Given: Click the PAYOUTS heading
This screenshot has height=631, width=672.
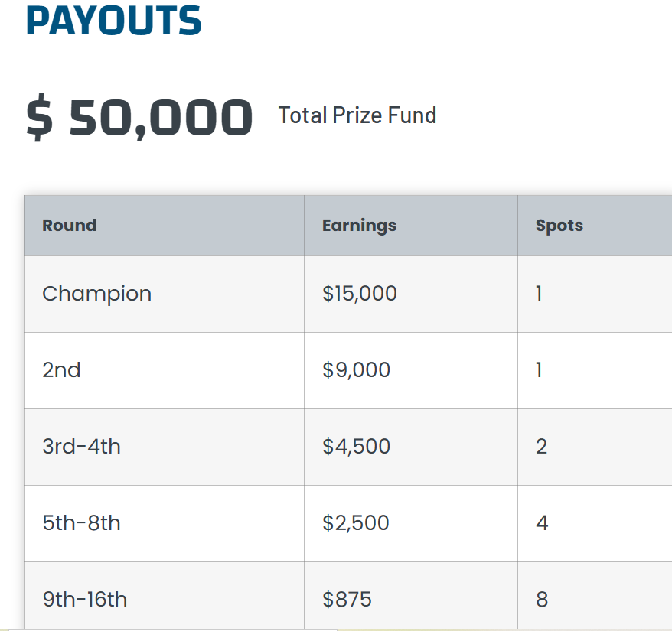Looking at the screenshot, I should tap(113, 21).
